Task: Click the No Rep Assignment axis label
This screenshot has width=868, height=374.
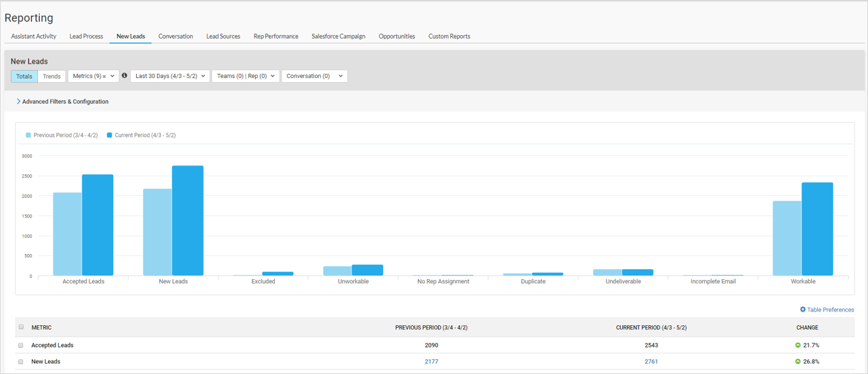Action: (x=443, y=281)
